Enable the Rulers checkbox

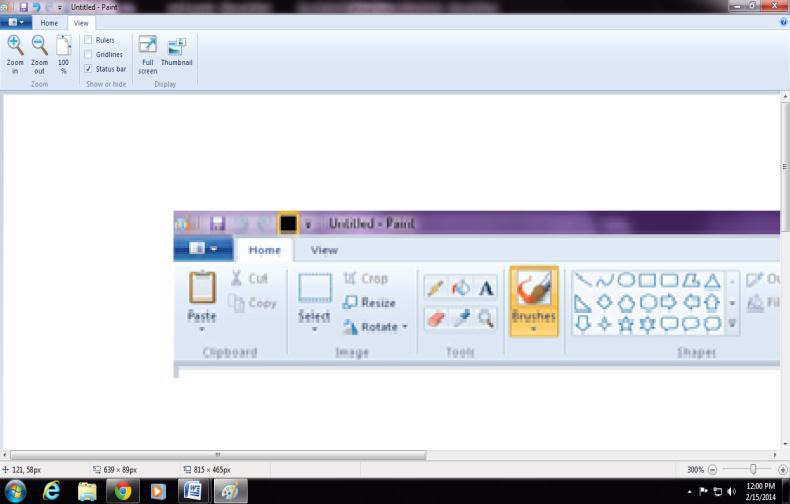pyautogui.click(x=88, y=40)
